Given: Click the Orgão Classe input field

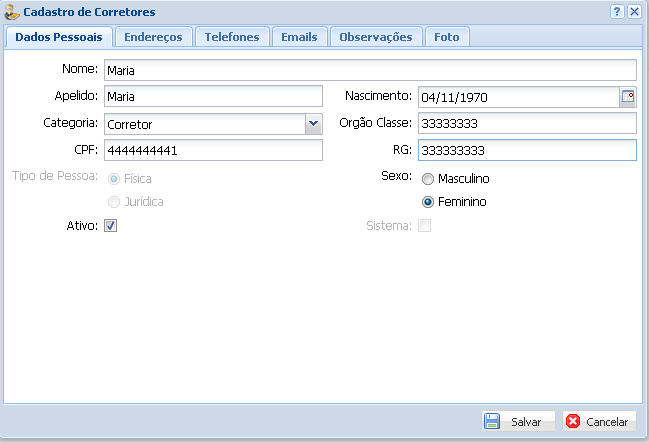Looking at the screenshot, I should pos(526,123).
